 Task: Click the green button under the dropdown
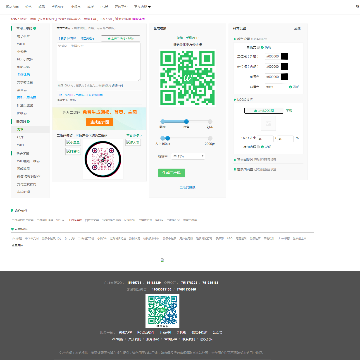[171, 173]
